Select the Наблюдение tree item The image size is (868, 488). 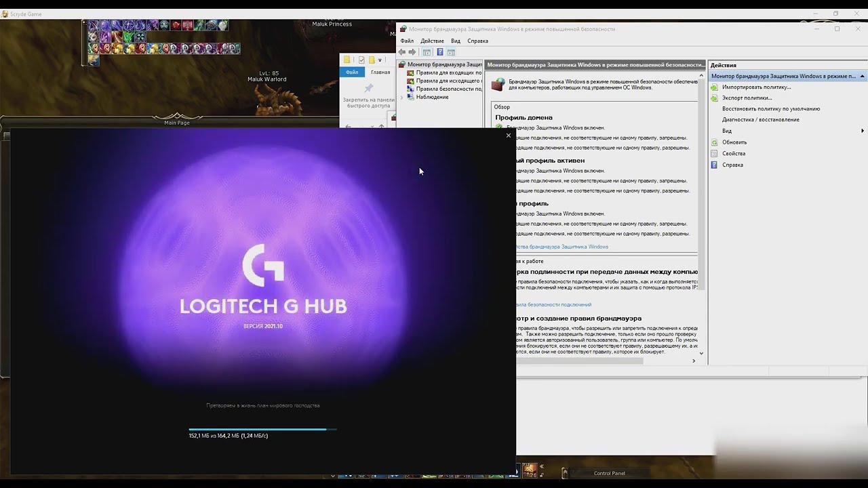[427, 97]
